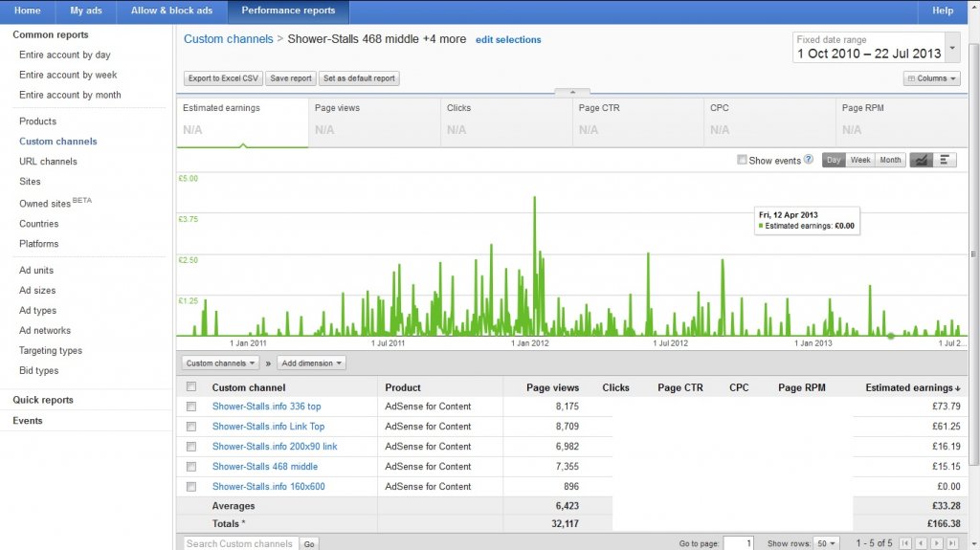
Task: Check the Shower-Stalls.info 200x90 link row
Action: click(x=191, y=447)
